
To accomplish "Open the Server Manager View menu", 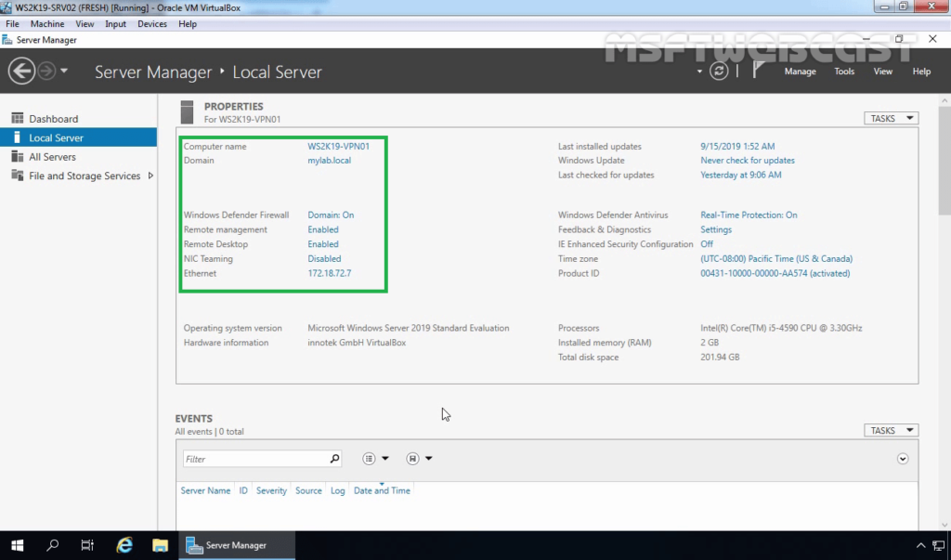I will tap(882, 72).
